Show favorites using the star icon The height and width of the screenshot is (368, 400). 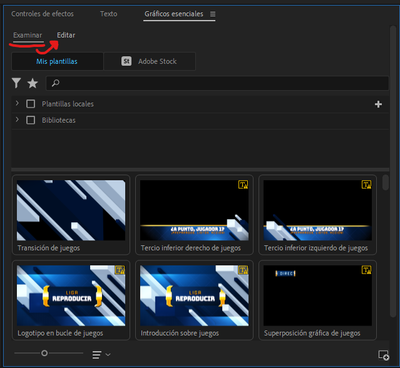[32, 83]
